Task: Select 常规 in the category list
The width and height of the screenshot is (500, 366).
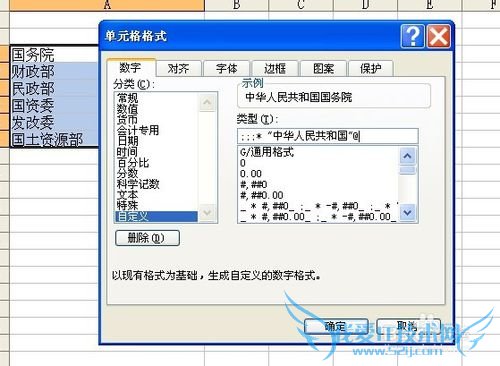Action: click(x=156, y=98)
